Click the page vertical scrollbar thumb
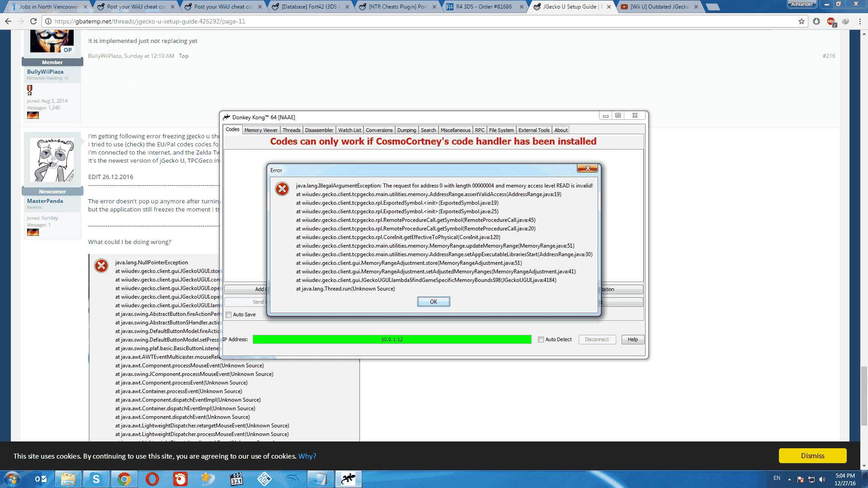This screenshot has width=868, height=488. click(x=864, y=396)
